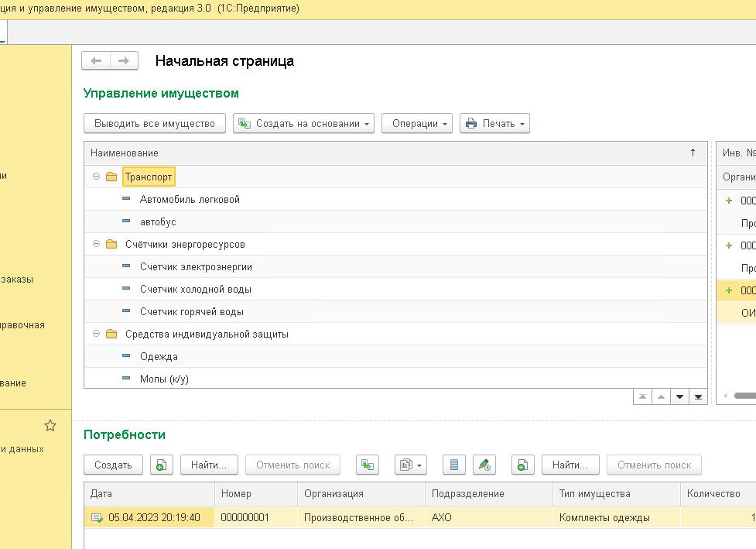Image resolution: width=756 pixels, height=549 pixels.
Task: Jump to the first row of the property list
Action: point(642,396)
